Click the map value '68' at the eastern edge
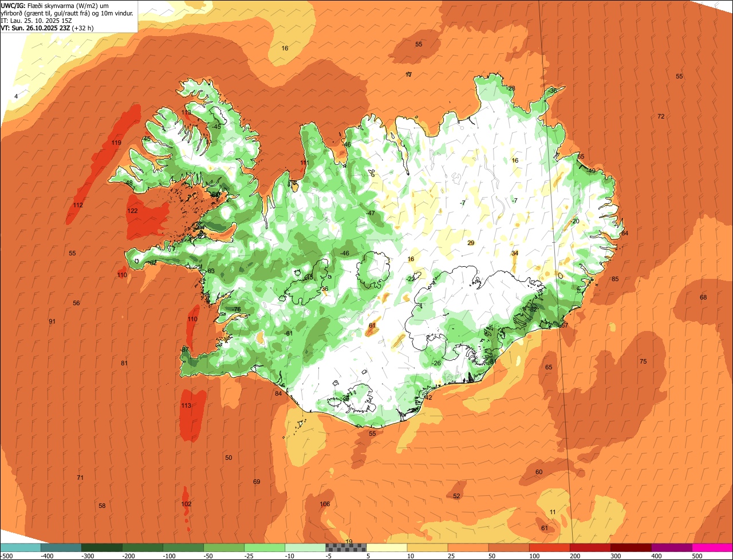The height and width of the screenshot is (560, 733). [x=703, y=297]
